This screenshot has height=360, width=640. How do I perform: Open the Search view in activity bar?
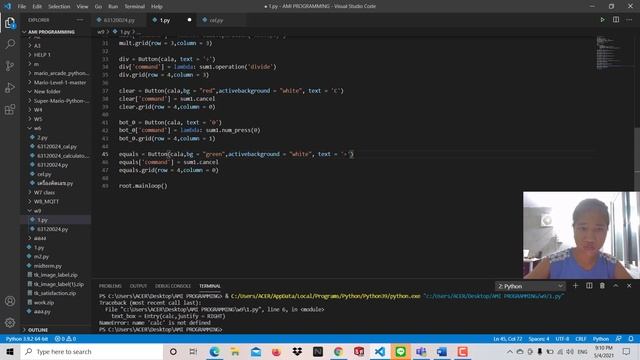(x=10, y=44)
